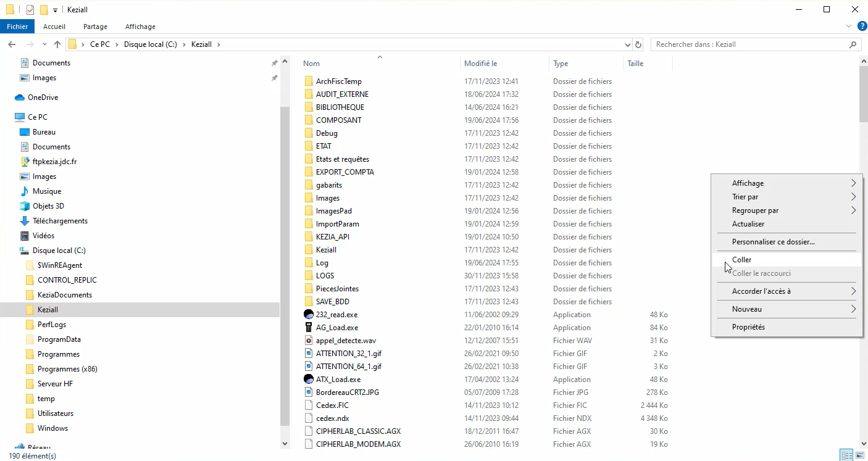This screenshot has height=461, width=868.
Task: Refresh the folder with address bar icon
Action: (638, 44)
